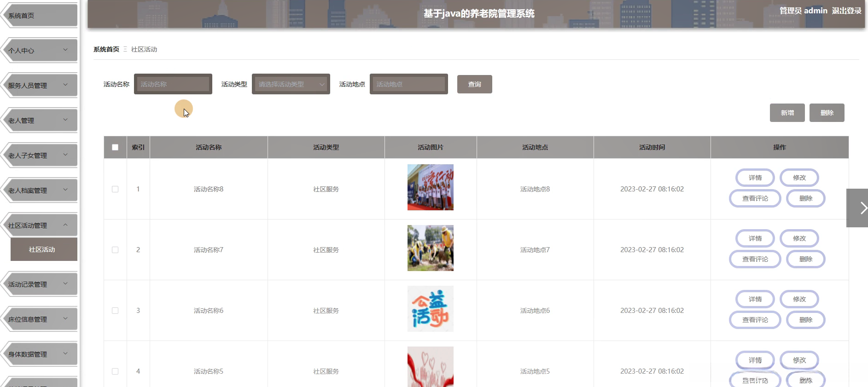Check the checkbox for row 活动名称8
Screen dimensions: 868x387
[115, 189]
